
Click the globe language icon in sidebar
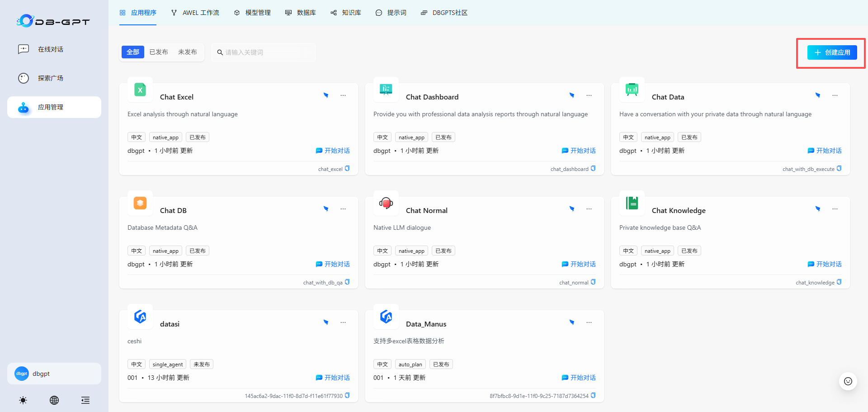click(x=54, y=400)
